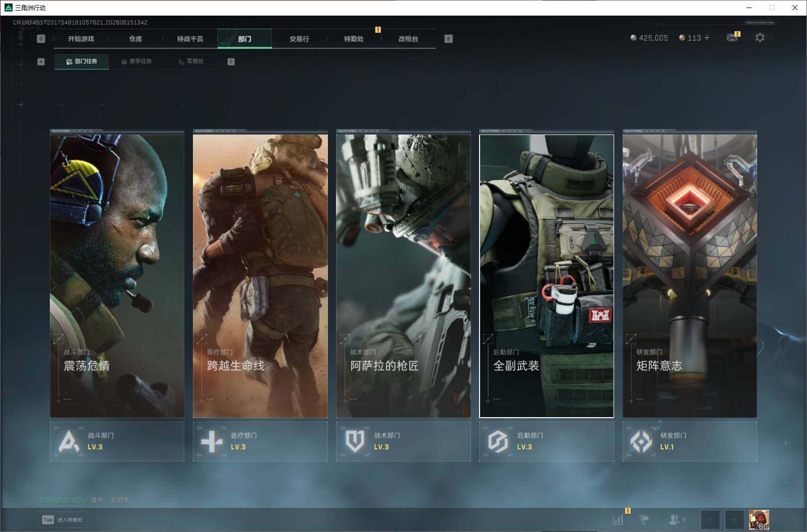This screenshot has width=807, height=532.
Task: Click the silver coin icon beside 425,005
Action: [633, 38]
